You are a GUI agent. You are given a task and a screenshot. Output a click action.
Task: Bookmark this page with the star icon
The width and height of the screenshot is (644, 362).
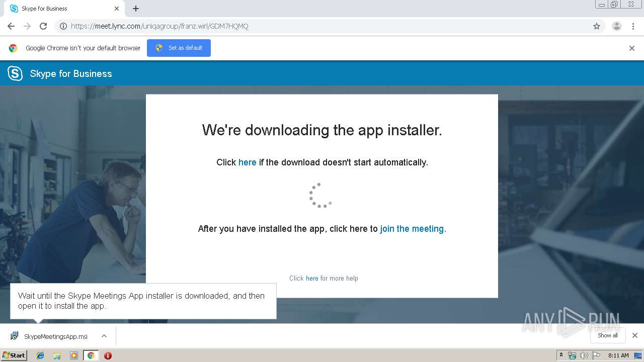point(597,26)
